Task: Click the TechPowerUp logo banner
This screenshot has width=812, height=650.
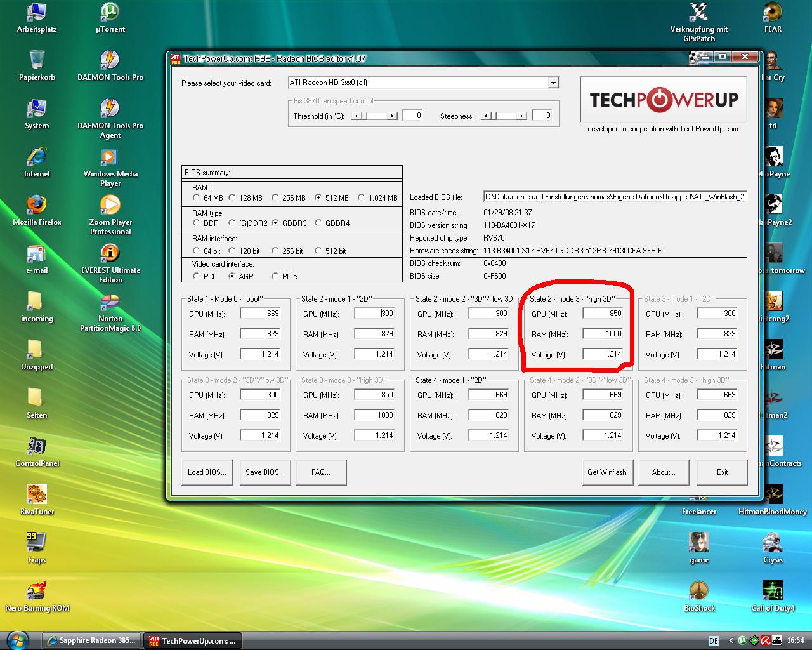Action: click(664, 100)
